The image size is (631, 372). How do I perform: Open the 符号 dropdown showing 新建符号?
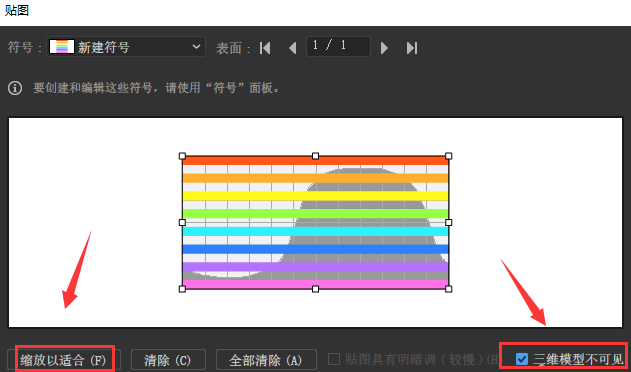click(126, 47)
